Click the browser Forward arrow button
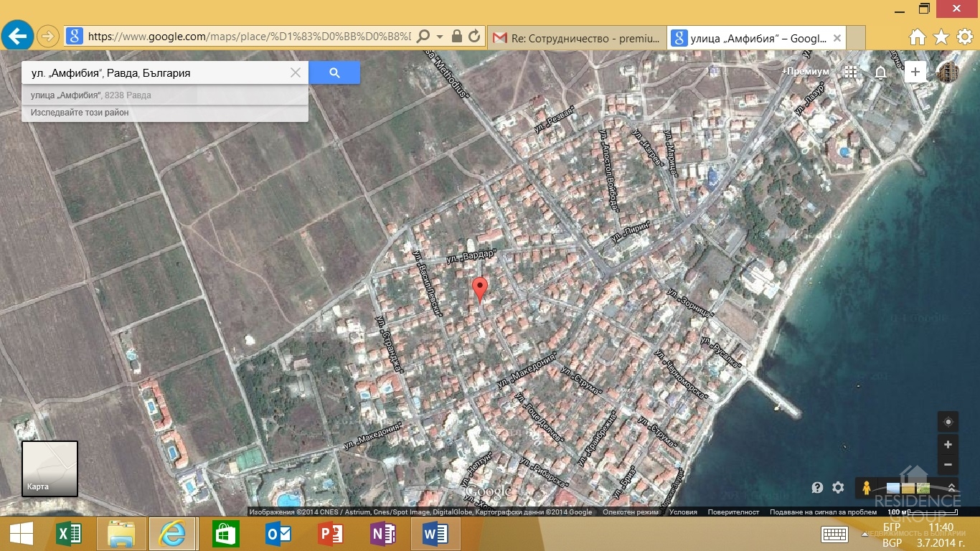980x551 pixels. click(48, 36)
